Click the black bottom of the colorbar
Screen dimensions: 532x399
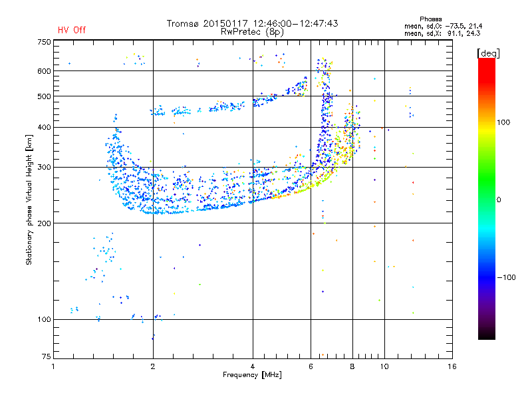click(x=487, y=334)
